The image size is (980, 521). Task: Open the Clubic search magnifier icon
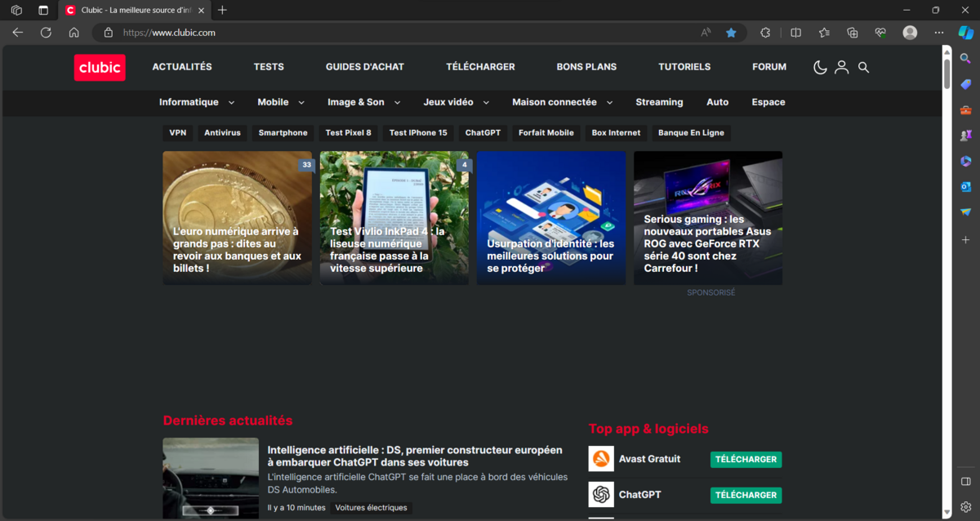click(863, 67)
